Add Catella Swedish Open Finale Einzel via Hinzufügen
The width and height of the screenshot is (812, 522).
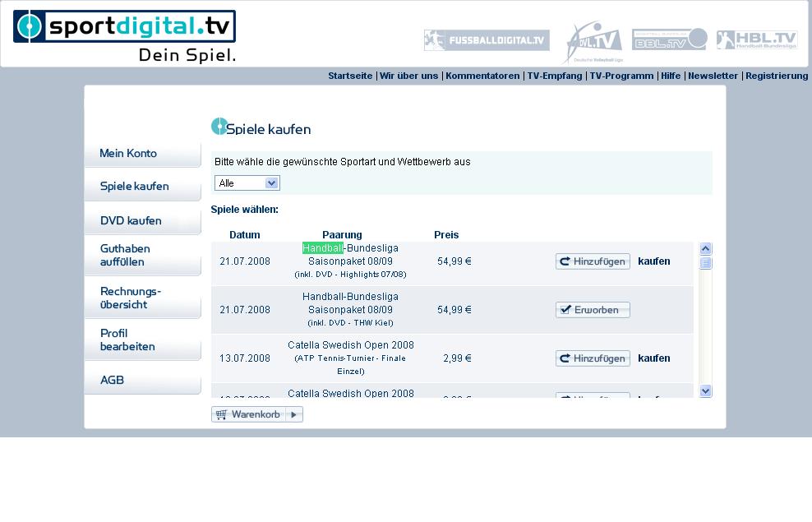[x=593, y=358]
